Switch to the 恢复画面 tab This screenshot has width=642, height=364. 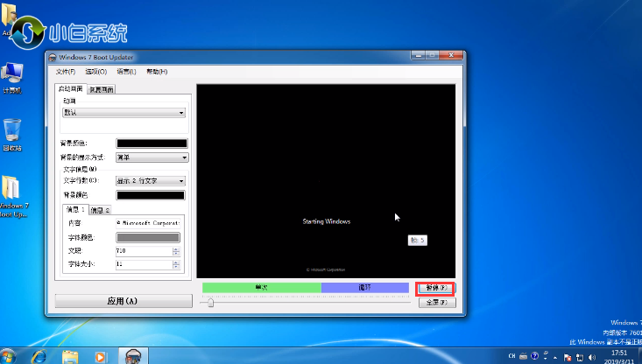tap(101, 88)
